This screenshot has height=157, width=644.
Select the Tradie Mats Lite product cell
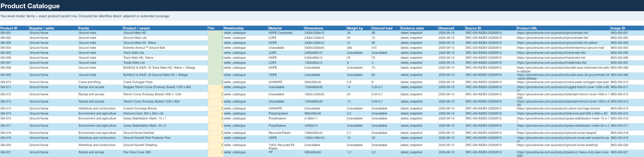[x=165, y=63]
